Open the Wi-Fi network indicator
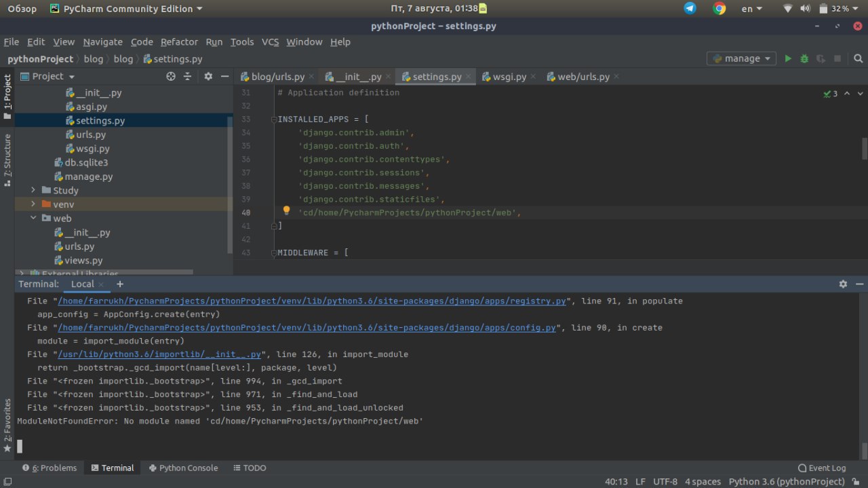The height and width of the screenshot is (488, 868). coord(787,9)
